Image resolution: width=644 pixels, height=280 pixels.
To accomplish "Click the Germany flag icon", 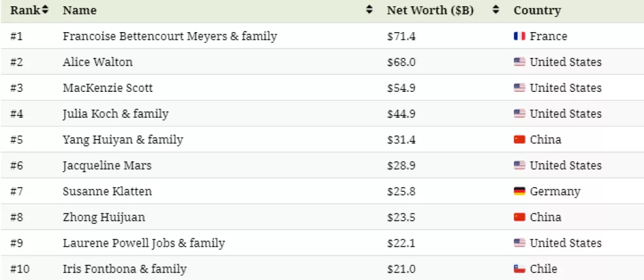I will click(519, 191).
